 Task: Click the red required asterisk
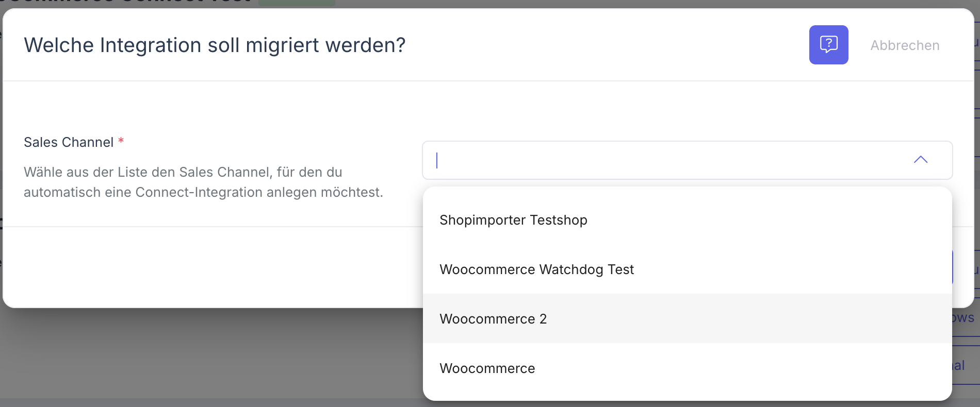(x=121, y=141)
